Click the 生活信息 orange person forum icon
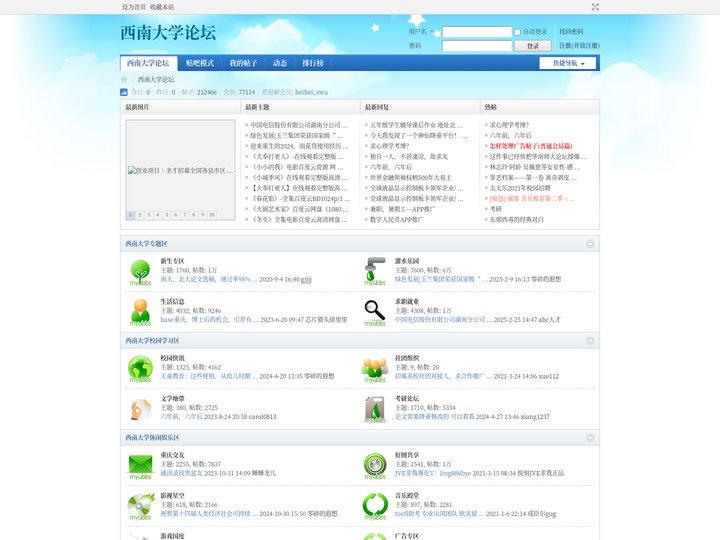720x540 pixels. coord(141,312)
